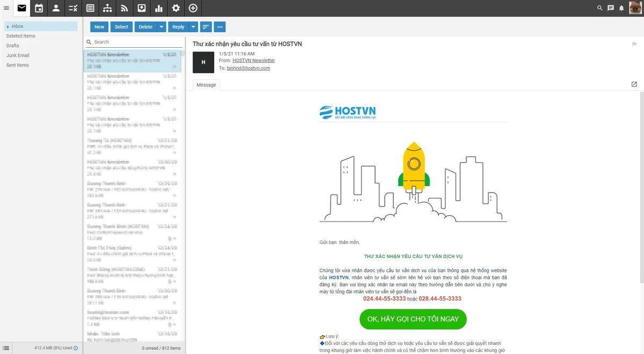Open the Reply dropdown arrow
Image resolution: width=644 pixels, height=354 pixels.
(x=194, y=27)
